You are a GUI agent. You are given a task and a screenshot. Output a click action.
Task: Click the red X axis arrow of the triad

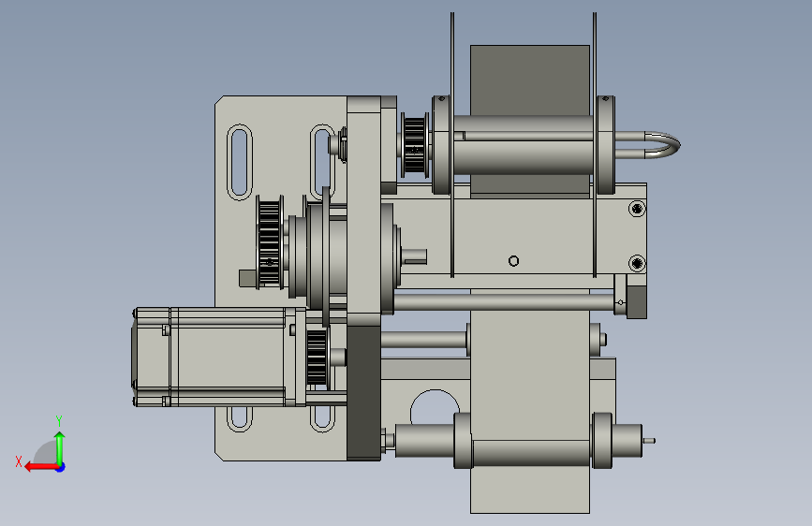point(41,467)
